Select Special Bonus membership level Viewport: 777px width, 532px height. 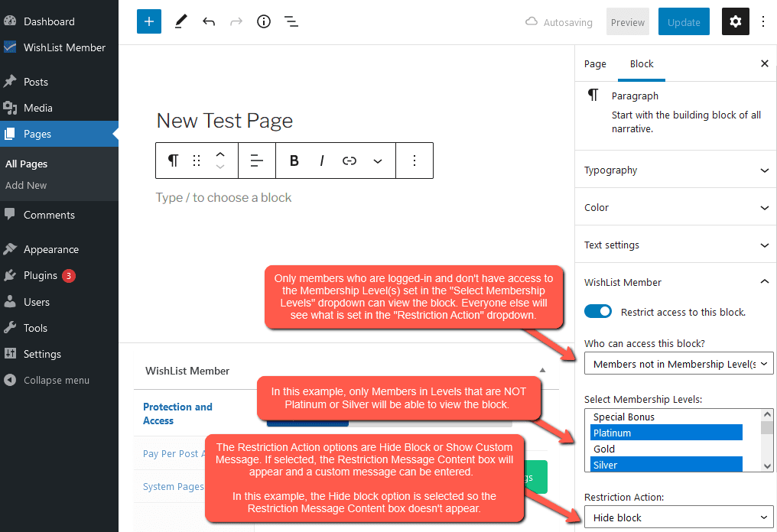(x=666, y=417)
